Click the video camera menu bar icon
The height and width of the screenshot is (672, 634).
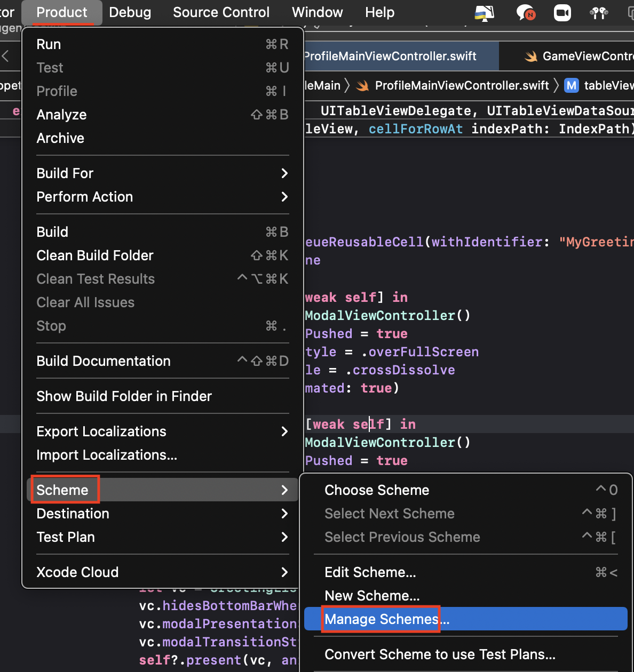coord(562,13)
